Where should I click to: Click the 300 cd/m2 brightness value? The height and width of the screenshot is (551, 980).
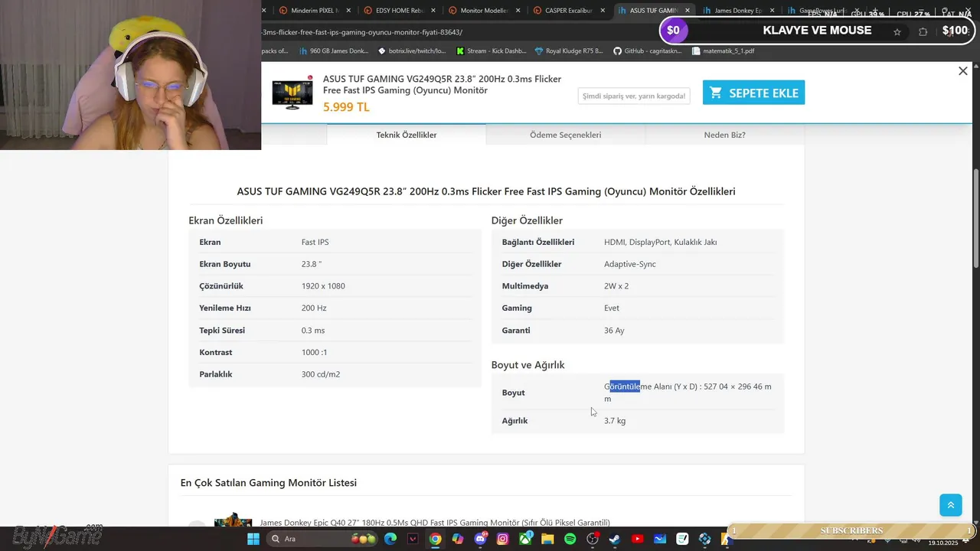click(x=321, y=374)
